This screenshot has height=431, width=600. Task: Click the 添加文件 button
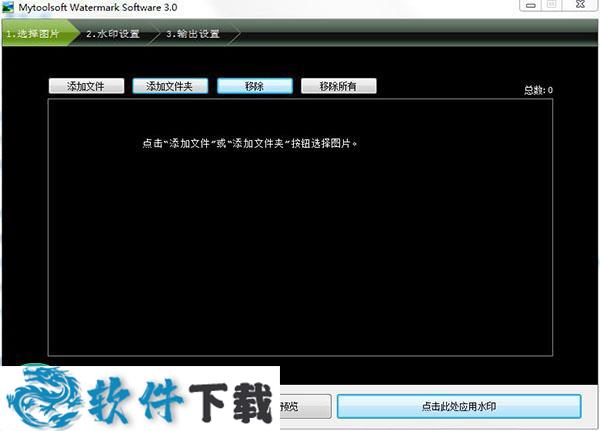click(86, 86)
